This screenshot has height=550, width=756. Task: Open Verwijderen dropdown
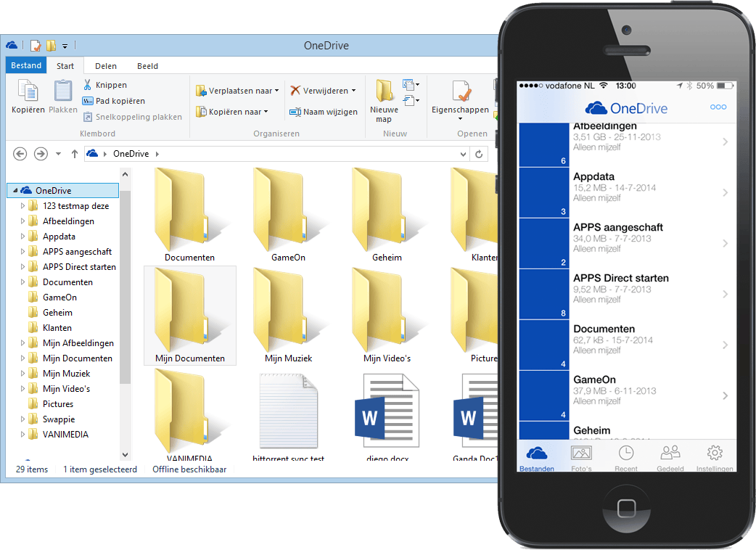pos(323,91)
